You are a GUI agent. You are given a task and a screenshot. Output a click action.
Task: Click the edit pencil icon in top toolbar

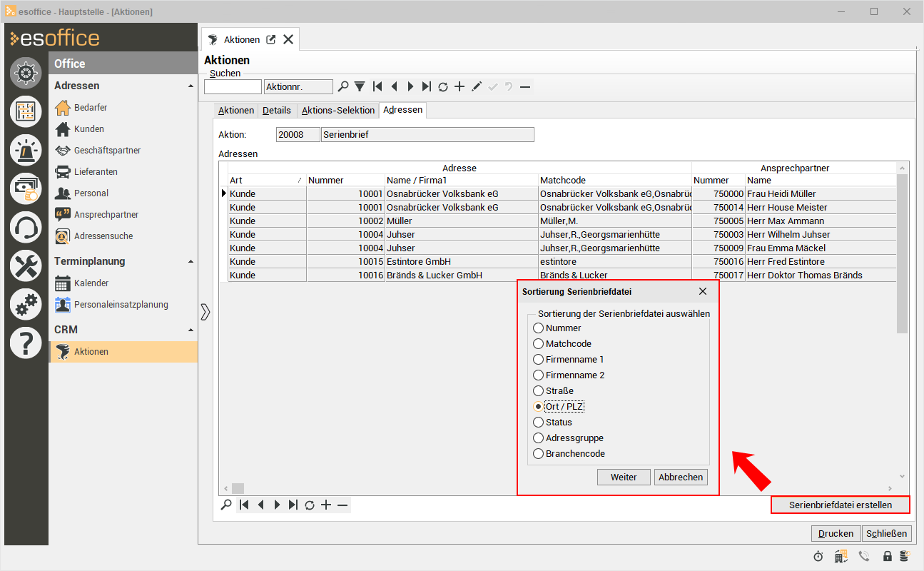[477, 86]
